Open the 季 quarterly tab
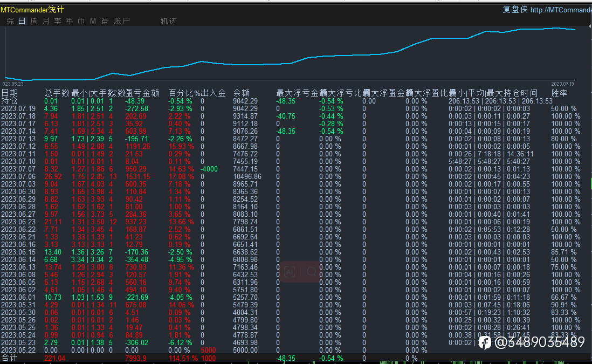The width and height of the screenshot is (592, 364). [x=57, y=21]
